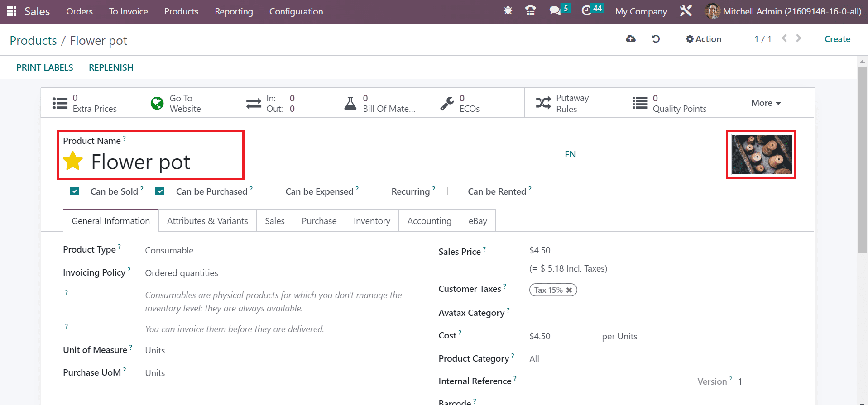The image size is (868, 405).
Task: Click the VoIP phone icon
Action: [531, 11]
